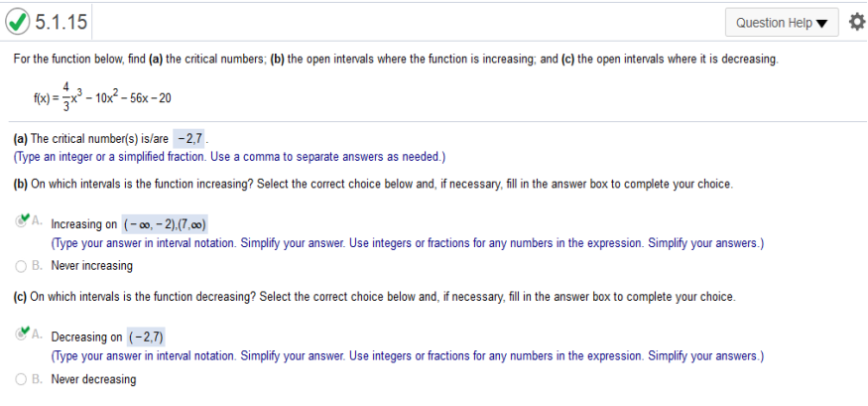Click the green checkmark status icon
The image size is (868, 406).
pos(18,22)
